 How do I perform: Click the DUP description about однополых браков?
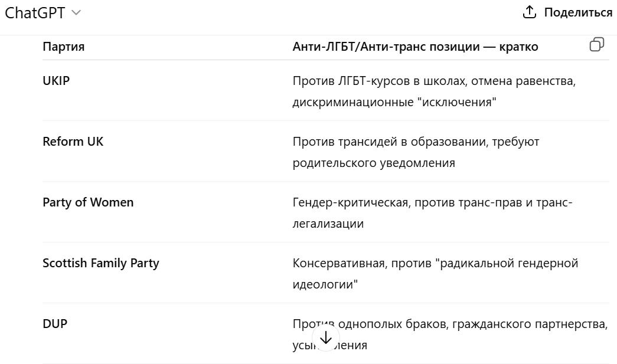click(450, 334)
